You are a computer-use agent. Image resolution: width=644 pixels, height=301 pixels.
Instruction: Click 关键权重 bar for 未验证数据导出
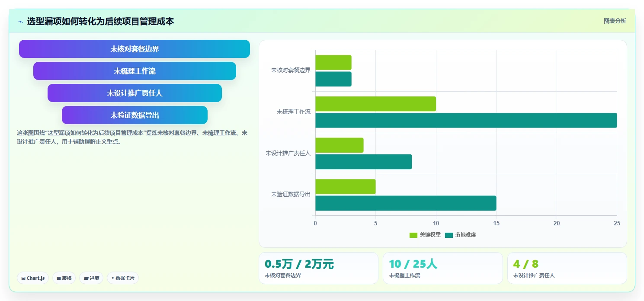point(346,186)
